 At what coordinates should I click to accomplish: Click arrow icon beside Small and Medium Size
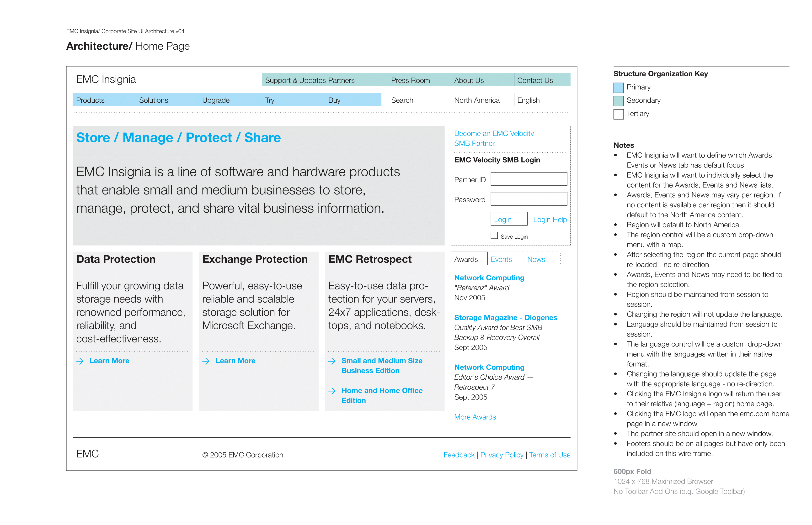click(332, 361)
